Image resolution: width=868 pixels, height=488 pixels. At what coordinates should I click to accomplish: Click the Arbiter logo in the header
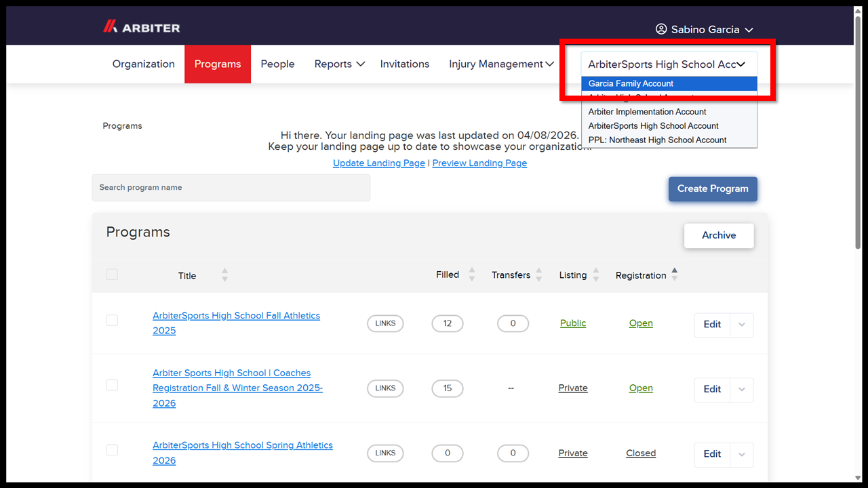pos(141,27)
